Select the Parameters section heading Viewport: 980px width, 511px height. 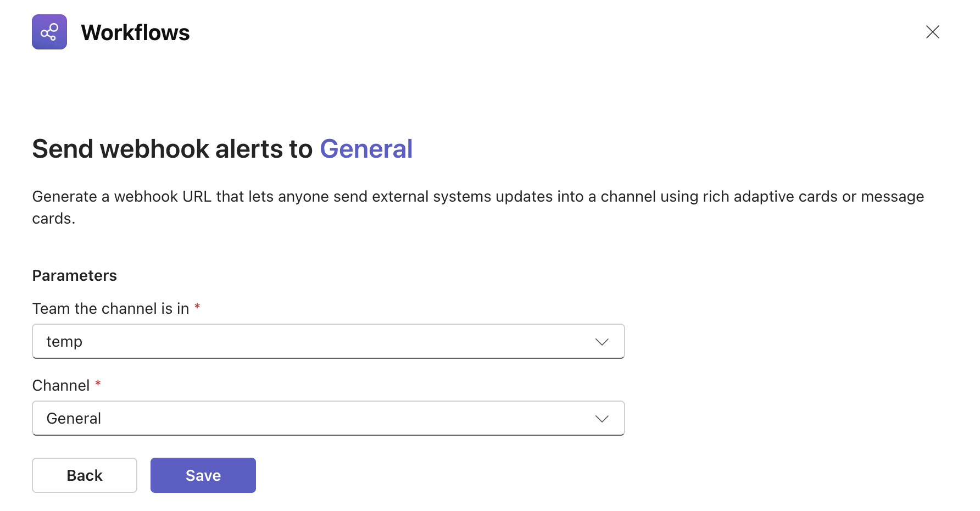[x=75, y=275]
